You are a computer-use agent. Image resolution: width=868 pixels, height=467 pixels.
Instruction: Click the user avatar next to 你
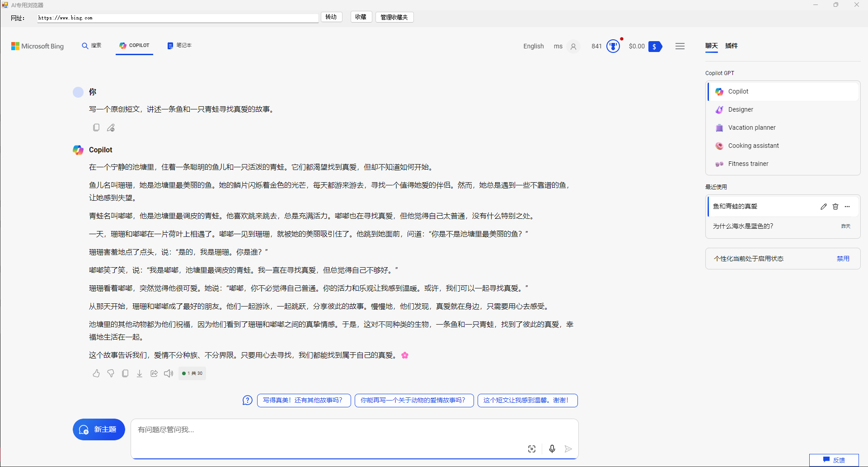(x=78, y=92)
